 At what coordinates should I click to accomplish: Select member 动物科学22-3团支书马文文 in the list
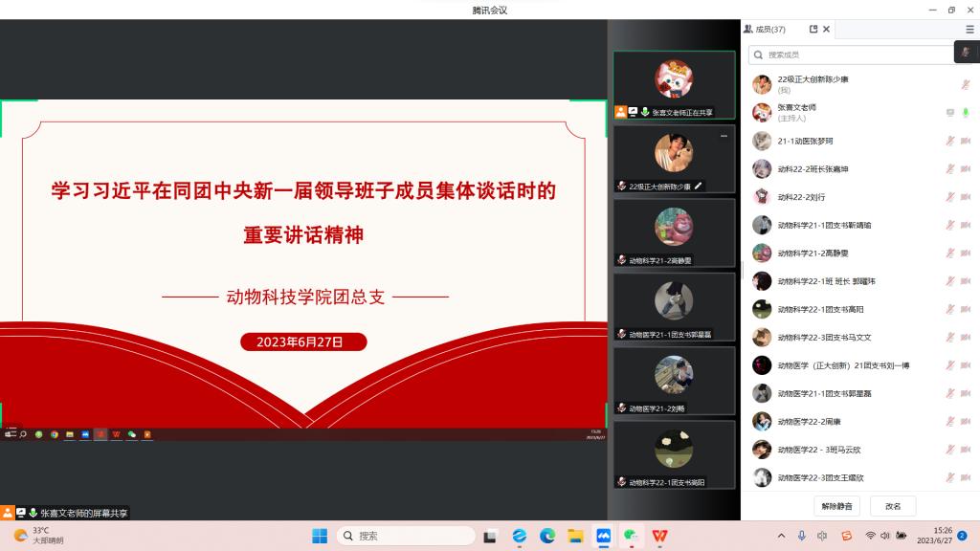tap(823, 337)
